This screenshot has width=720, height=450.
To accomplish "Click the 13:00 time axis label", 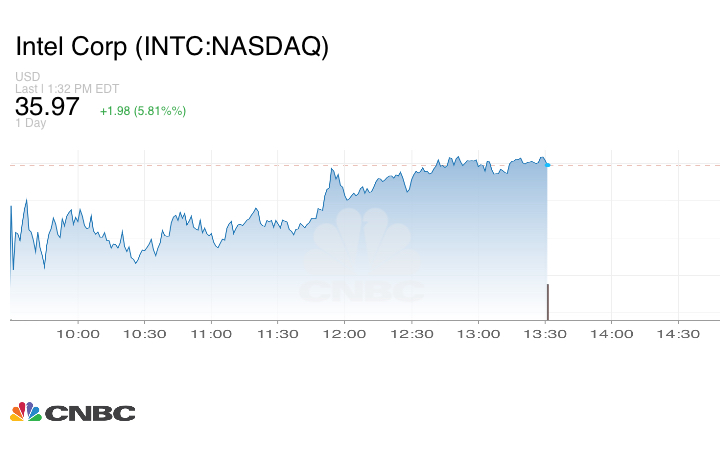I will [478, 334].
